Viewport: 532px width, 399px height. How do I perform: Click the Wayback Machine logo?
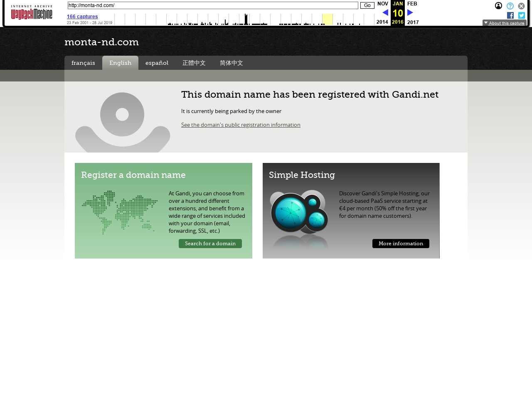[32, 12]
